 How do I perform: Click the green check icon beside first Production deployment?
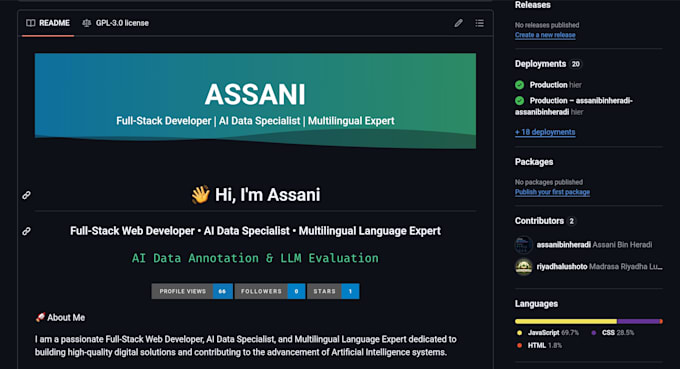(x=520, y=85)
